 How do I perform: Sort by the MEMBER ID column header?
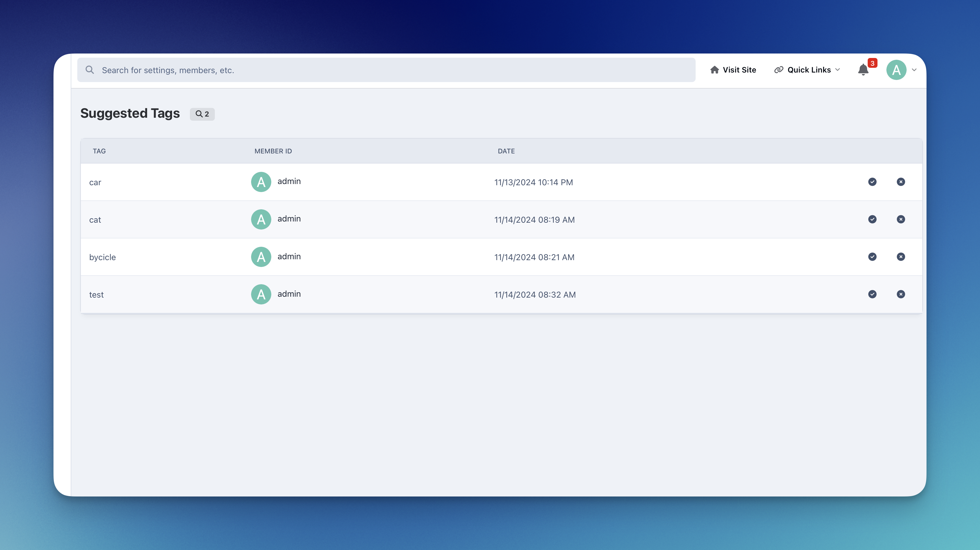[x=273, y=151]
